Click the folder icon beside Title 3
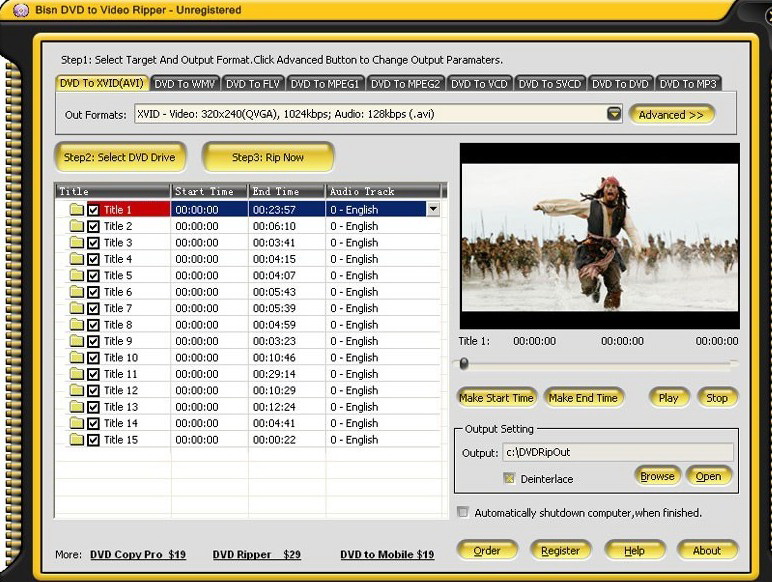 (x=76, y=242)
